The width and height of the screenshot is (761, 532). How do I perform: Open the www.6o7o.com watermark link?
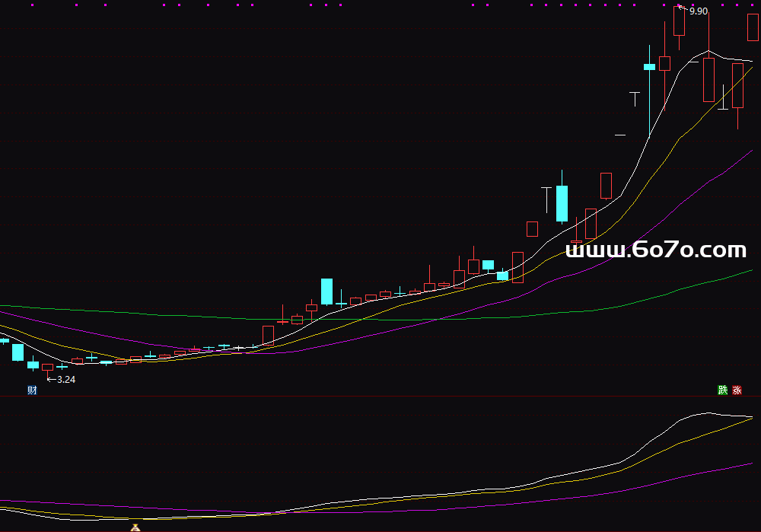656,250
